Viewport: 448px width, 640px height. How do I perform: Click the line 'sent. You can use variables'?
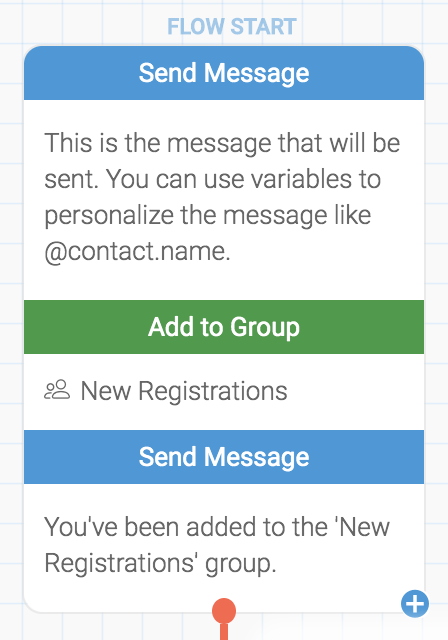coord(213,179)
